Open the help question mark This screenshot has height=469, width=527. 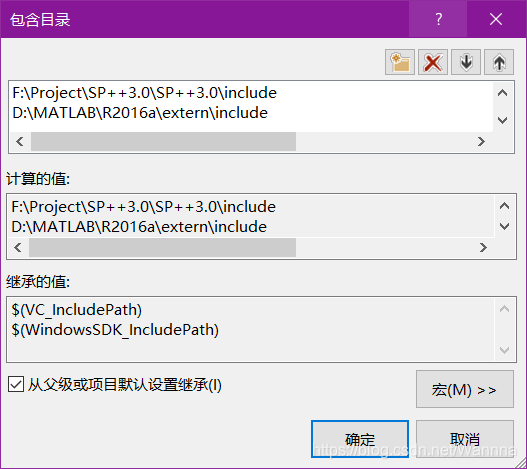[x=438, y=19]
